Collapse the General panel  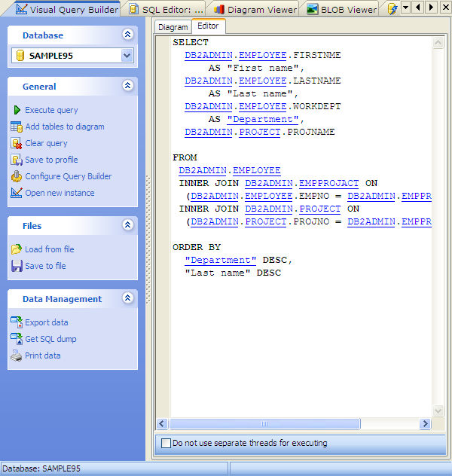click(x=128, y=86)
